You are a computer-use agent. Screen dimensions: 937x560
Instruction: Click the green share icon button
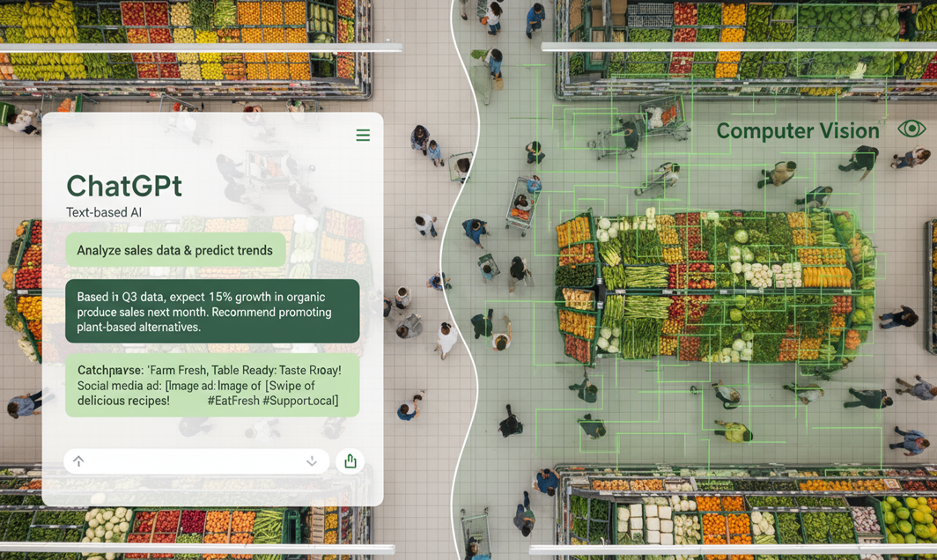pyautogui.click(x=350, y=461)
